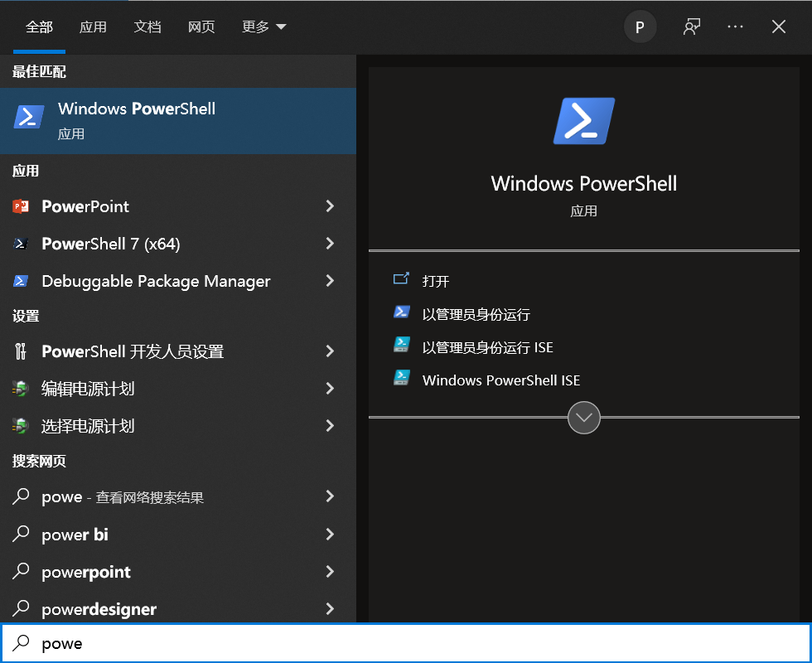Expand Debuggable Package Manager details arrow
The width and height of the screenshot is (812, 663).
point(330,281)
